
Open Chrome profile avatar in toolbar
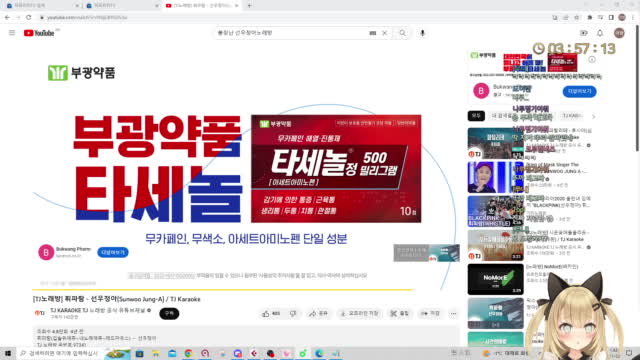pyautogui.click(x=622, y=17)
